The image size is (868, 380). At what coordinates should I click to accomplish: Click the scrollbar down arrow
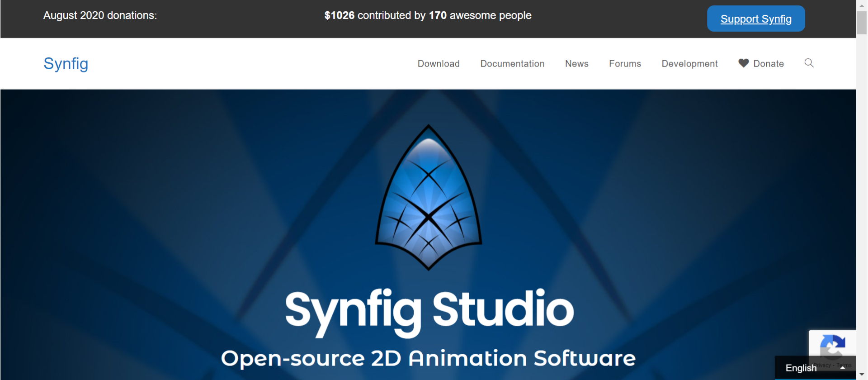tap(862, 375)
